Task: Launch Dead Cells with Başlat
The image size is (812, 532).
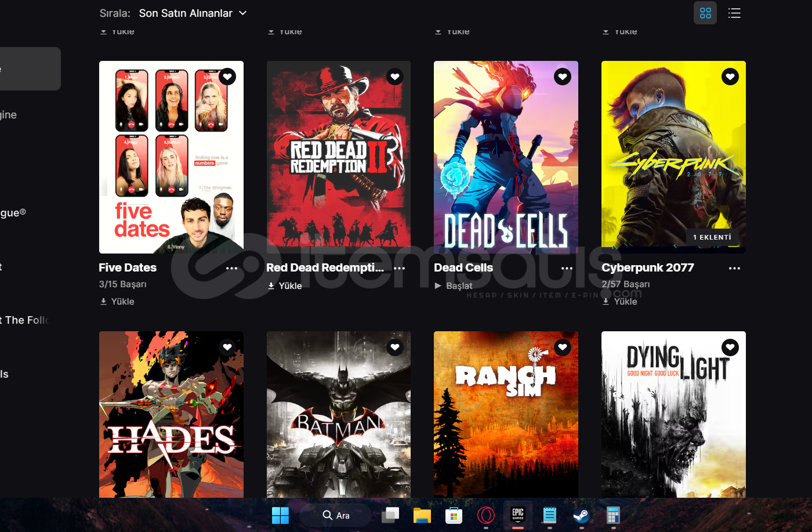Action: coord(454,286)
